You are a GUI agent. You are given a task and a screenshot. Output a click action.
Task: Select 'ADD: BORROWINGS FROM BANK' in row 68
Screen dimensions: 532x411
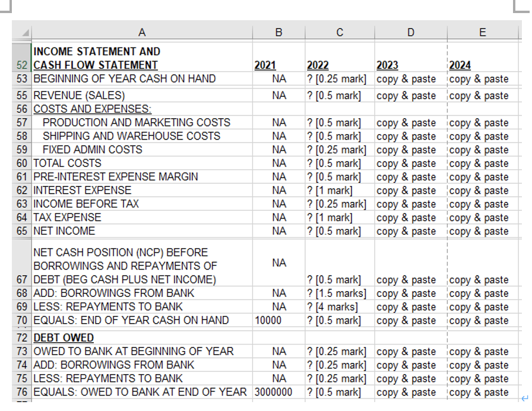point(142,293)
